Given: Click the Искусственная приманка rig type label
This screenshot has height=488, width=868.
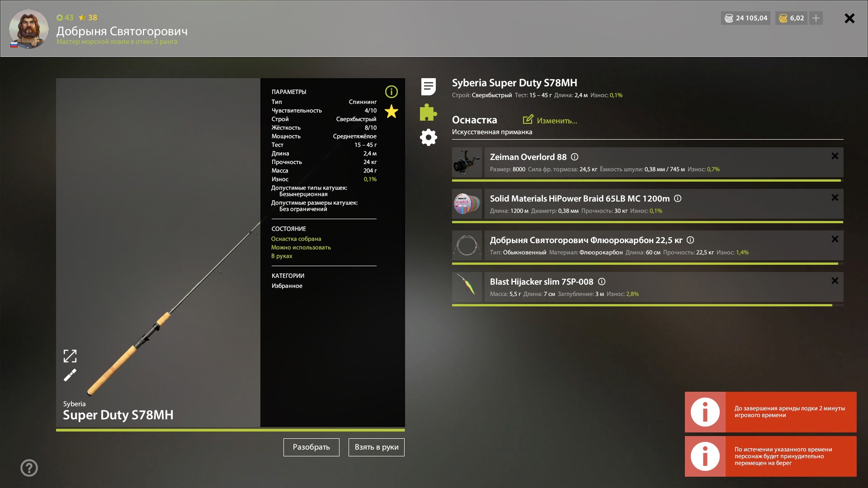Looking at the screenshot, I should 492,132.
